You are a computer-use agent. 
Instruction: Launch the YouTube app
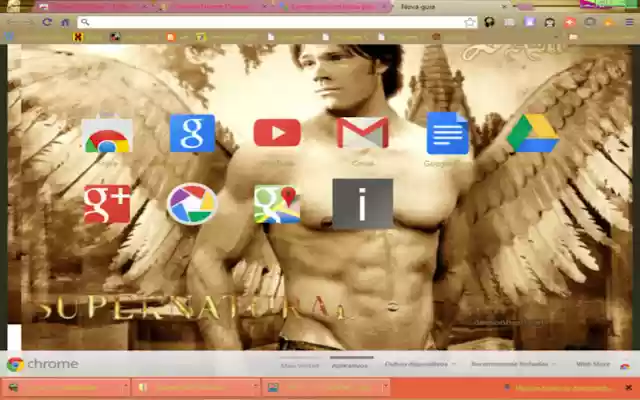pos(277,132)
